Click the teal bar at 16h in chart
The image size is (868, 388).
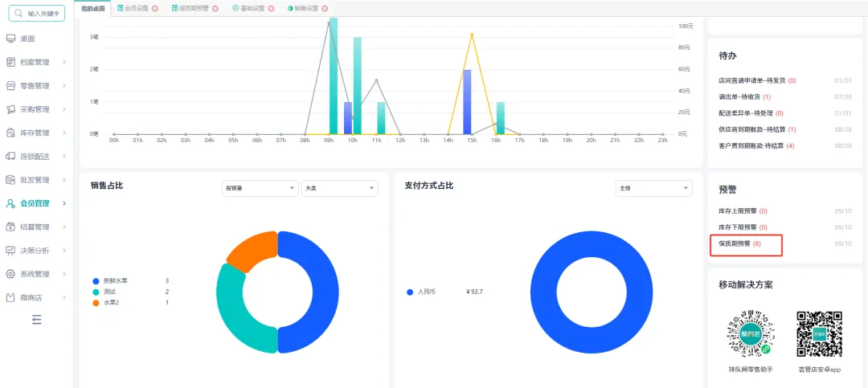[x=501, y=118]
